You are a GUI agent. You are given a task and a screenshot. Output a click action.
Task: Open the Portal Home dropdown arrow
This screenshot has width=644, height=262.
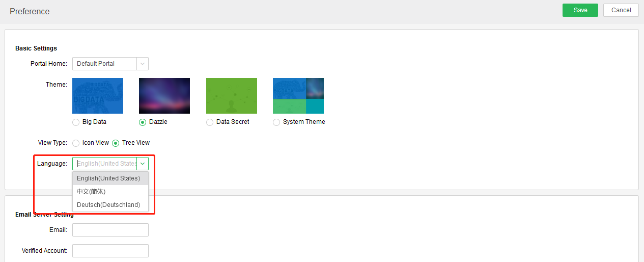(143, 64)
